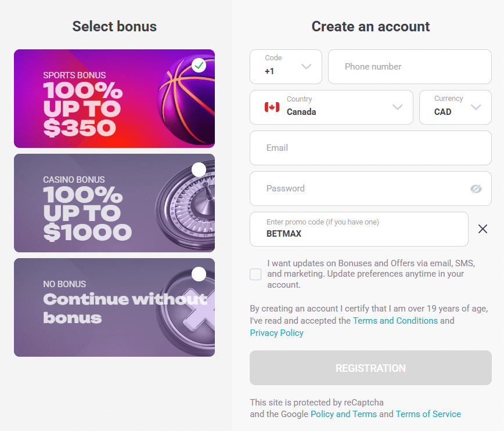The height and width of the screenshot is (431, 504).
Task: Click the password visibility eye icon
Action: [476, 189]
